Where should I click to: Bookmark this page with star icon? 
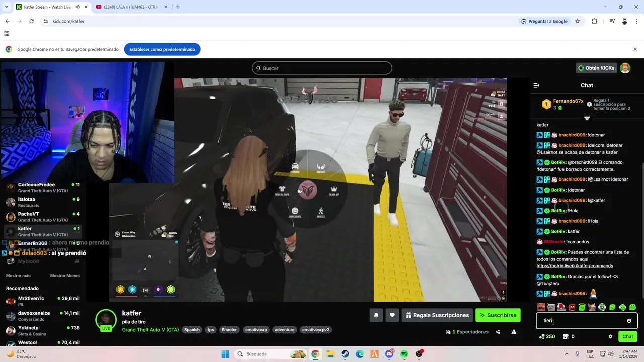(578, 21)
